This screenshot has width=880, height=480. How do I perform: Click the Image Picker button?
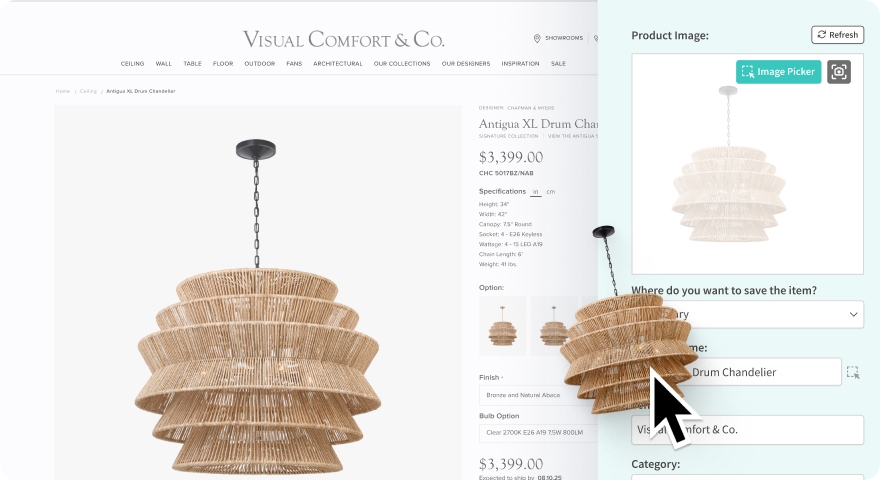(778, 72)
